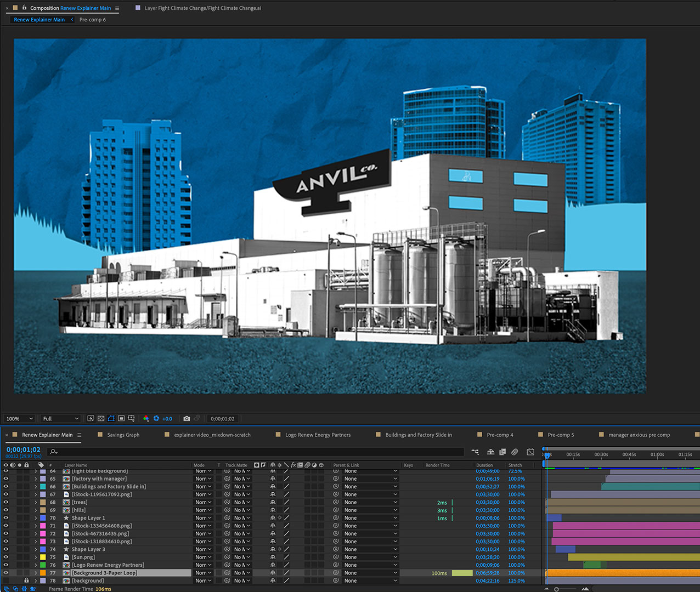This screenshot has width=700, height=592.
Task: Open parent dropdown for Background 3-Paper Loop
Action: [x=370, y=573]
